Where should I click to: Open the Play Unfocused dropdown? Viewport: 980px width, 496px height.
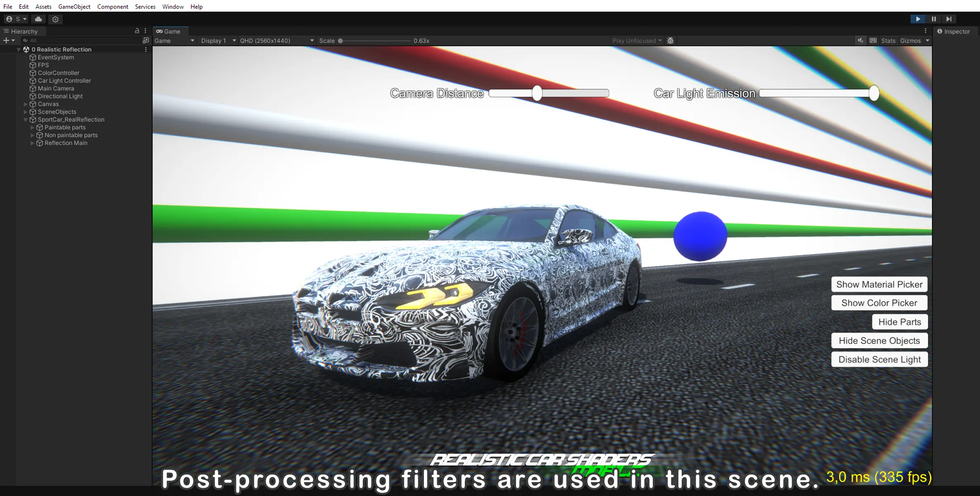pyautogui.click(x=637, y=41)
